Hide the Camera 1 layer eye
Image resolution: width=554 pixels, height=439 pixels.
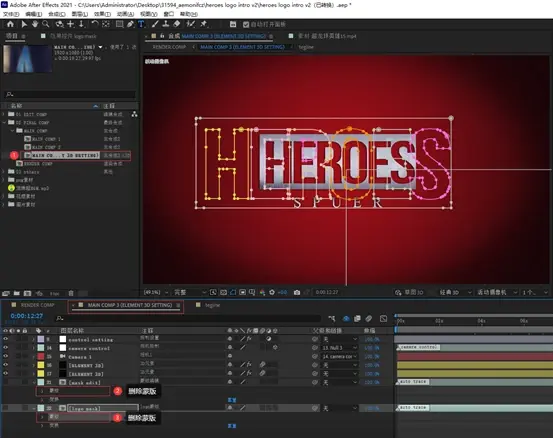pos(5,356)
